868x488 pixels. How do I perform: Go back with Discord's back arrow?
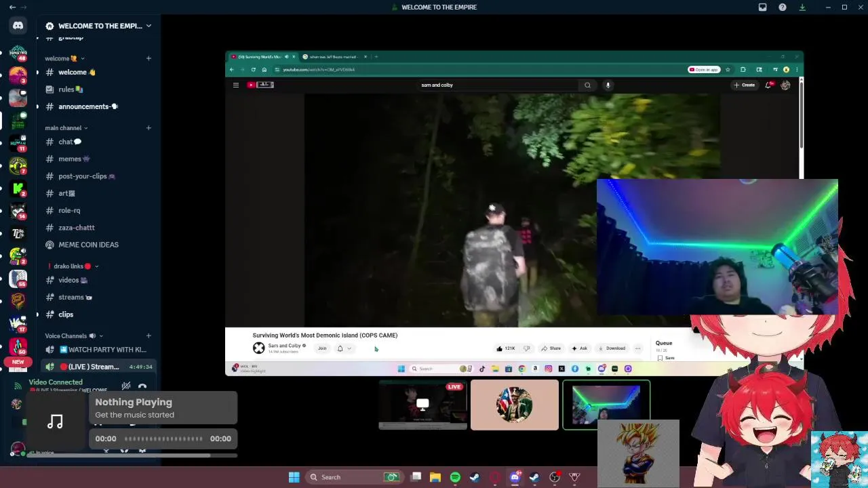point(12,7)
